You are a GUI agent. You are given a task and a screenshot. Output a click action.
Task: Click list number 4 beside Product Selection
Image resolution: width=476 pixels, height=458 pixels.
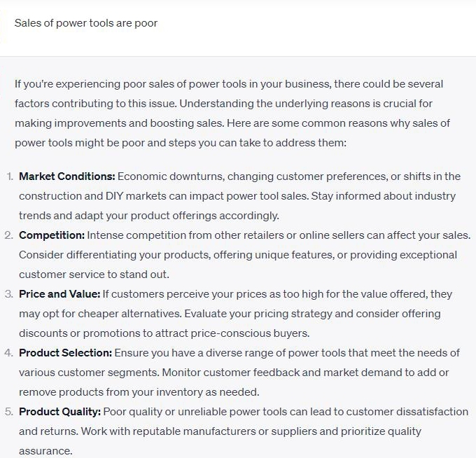(9, 353)
